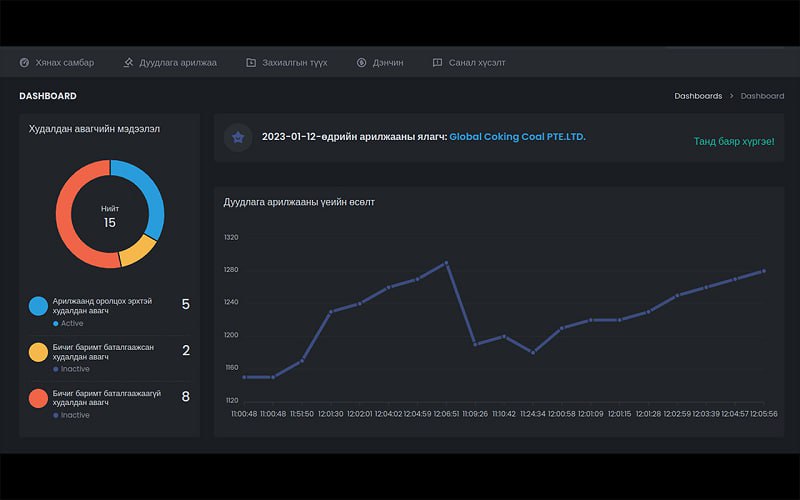
Task: Click the last data point at 12:05:56
Action: pos(764,271)
